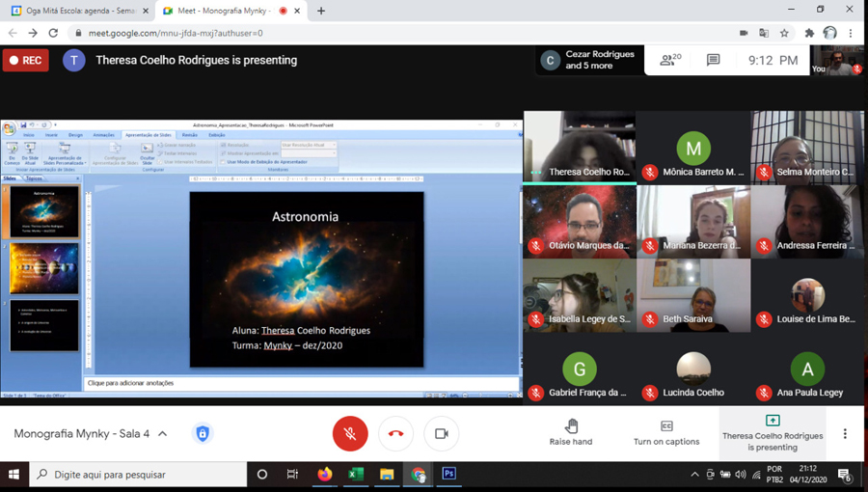Toggle the camera on or off
This screenshot has width=868, height=492.
441,434
